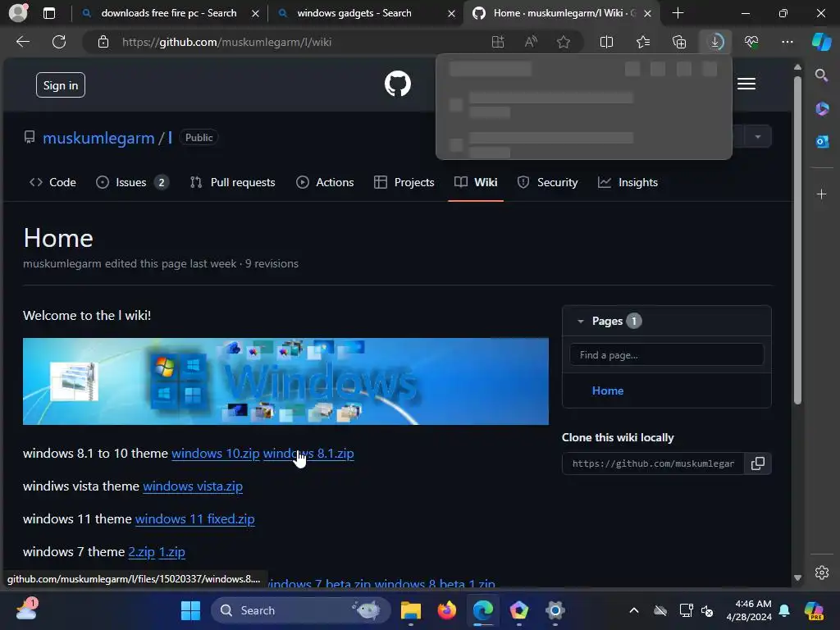Expand the dropdown arrow beside the repository header
Viewport: 840px width, 630px height.
[757, 137]
